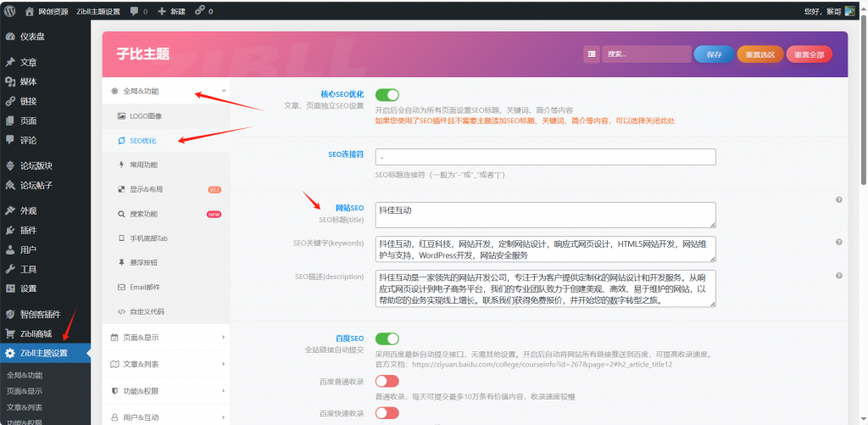Image resolution: width=868 pixels, height=425 pixels.
Task: Click the 新建 plus button
Action: pos(171,11)
